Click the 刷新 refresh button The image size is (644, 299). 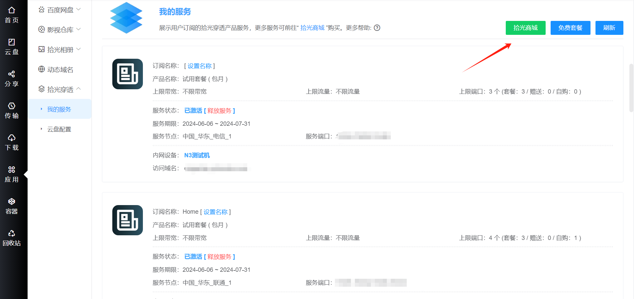point(609,28)
